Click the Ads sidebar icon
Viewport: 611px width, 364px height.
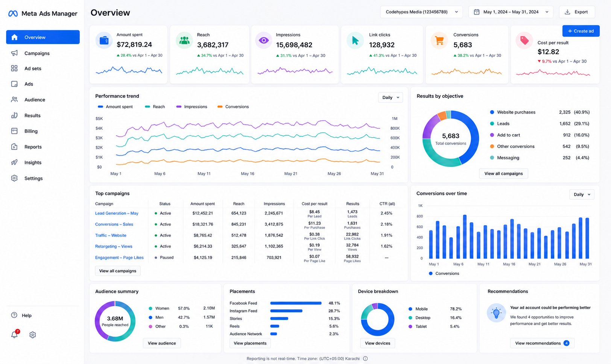click(x=14, y=84)
